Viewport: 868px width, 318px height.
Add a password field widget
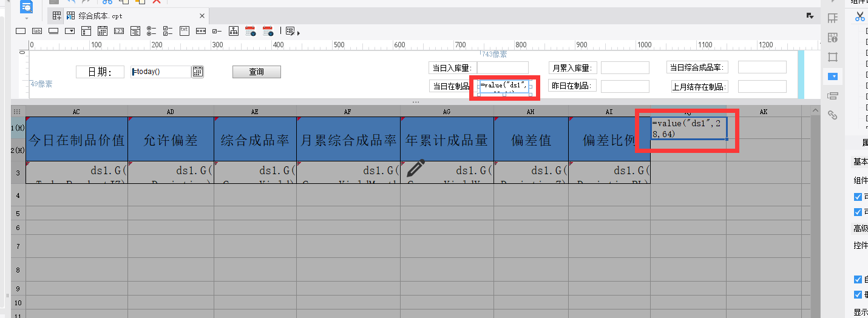coord(201,30)
